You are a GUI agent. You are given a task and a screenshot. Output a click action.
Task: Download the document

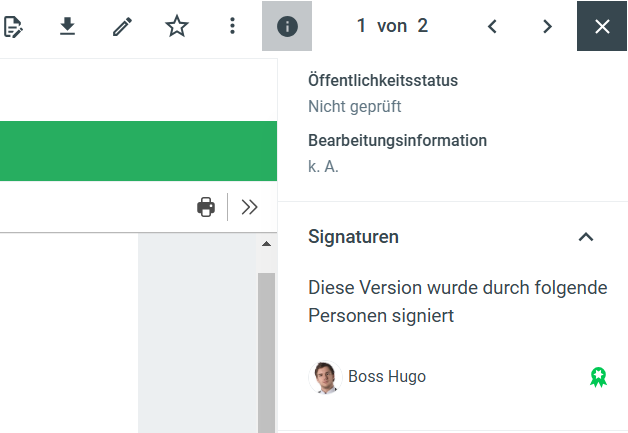[x=67, y=26]
